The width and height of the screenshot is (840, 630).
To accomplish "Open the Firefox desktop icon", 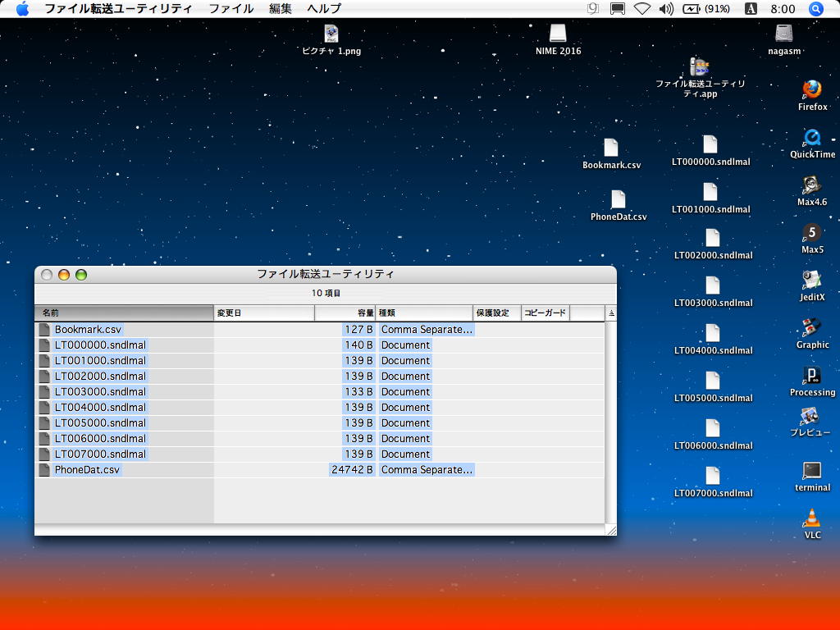I will click(x=812, y=90).
